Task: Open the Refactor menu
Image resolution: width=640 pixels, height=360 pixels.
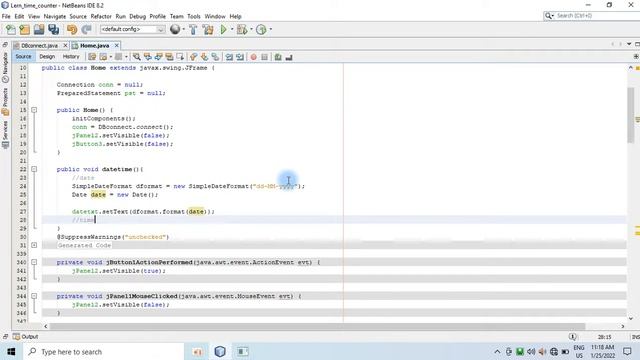Action: point(101,16)
